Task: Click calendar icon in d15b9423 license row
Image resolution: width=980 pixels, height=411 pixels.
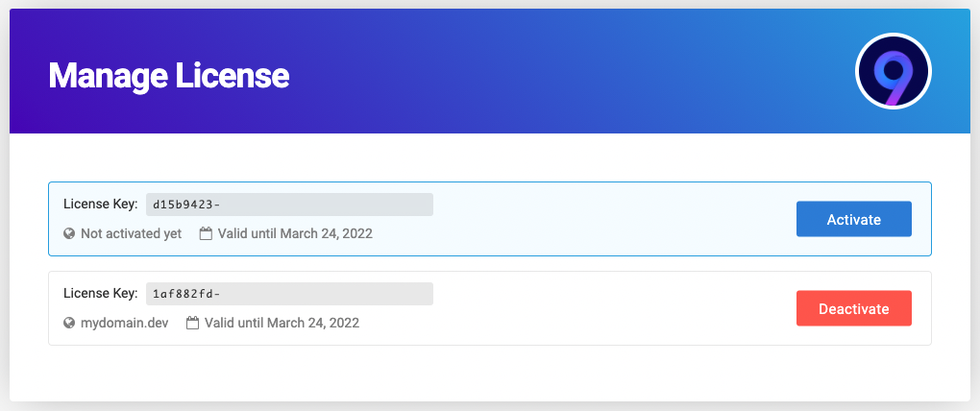Action: pyautogui.click(x=206, y=233)
